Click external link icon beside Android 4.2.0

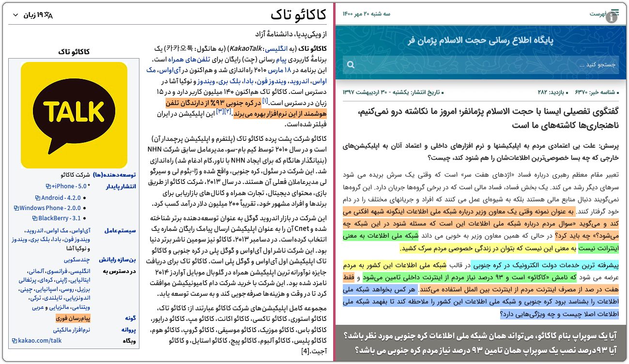point(37,197)
